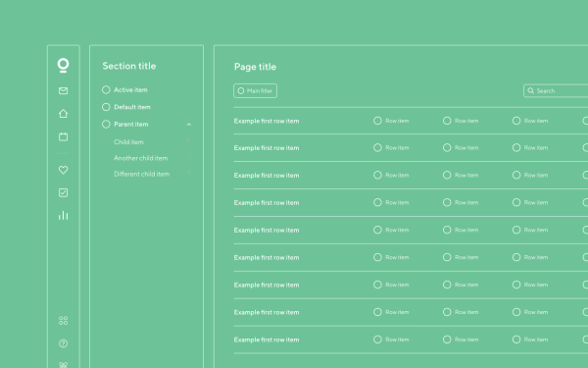Open Child item under Parent item
This screenshot has width=588, height=368.
click(x=128, y=142)
